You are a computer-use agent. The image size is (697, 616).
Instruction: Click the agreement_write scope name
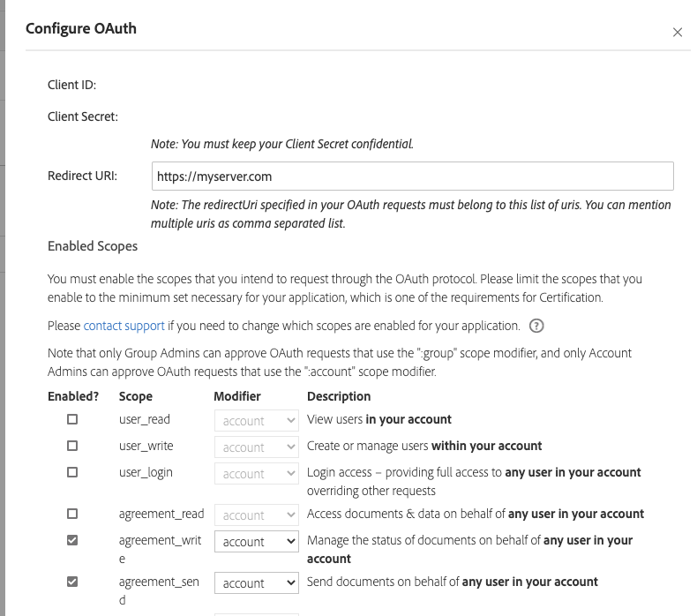coord(160,549)
